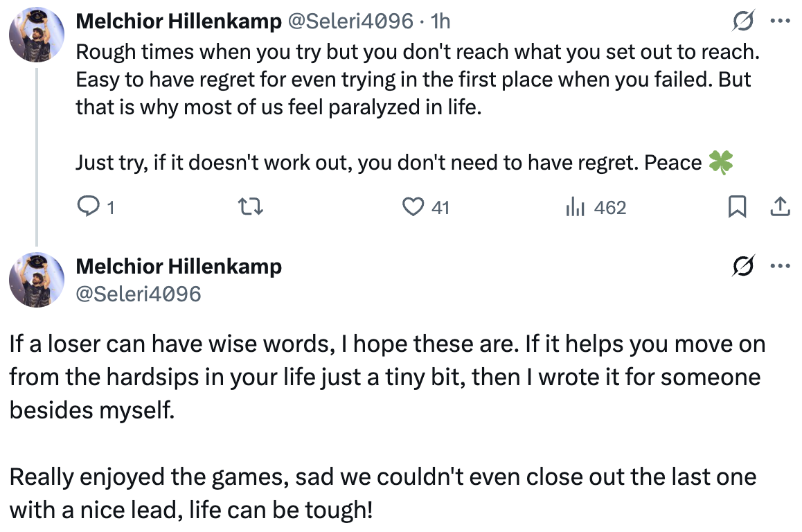Image resolution: width=802 pixels, height=532 pixels.
Task: Share the first tweet
Action: click(780, 206)
